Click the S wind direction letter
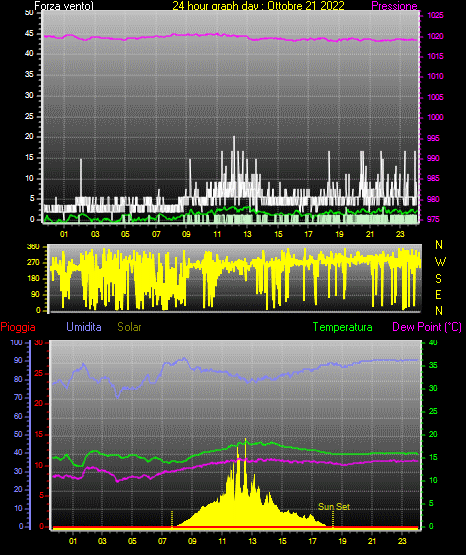This screenshot has width=466, height=555. [439, 279]
